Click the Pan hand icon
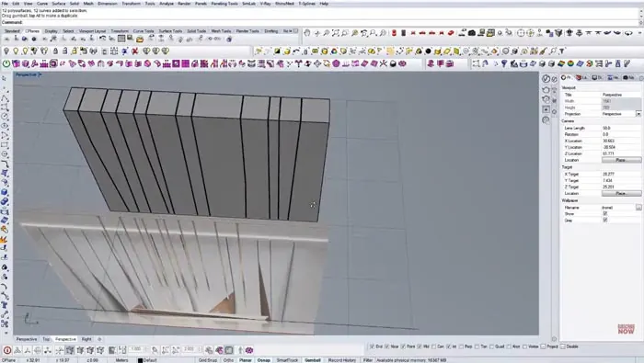This screenshot has width=644, height=363. click(306, 33)
